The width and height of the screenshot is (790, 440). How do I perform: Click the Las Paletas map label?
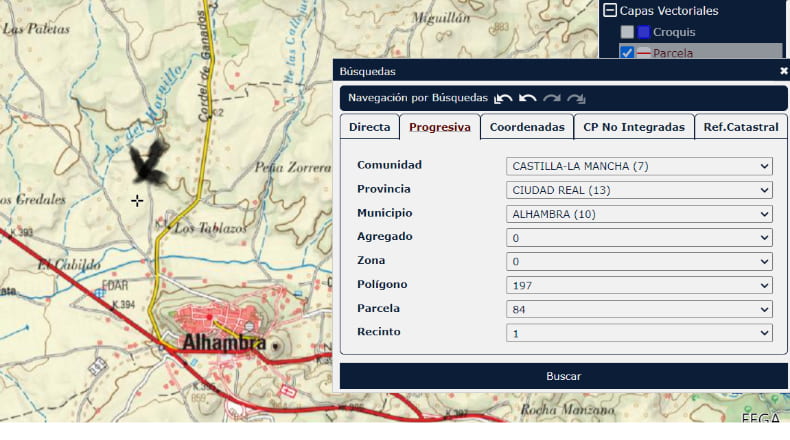tap(36, 29)
